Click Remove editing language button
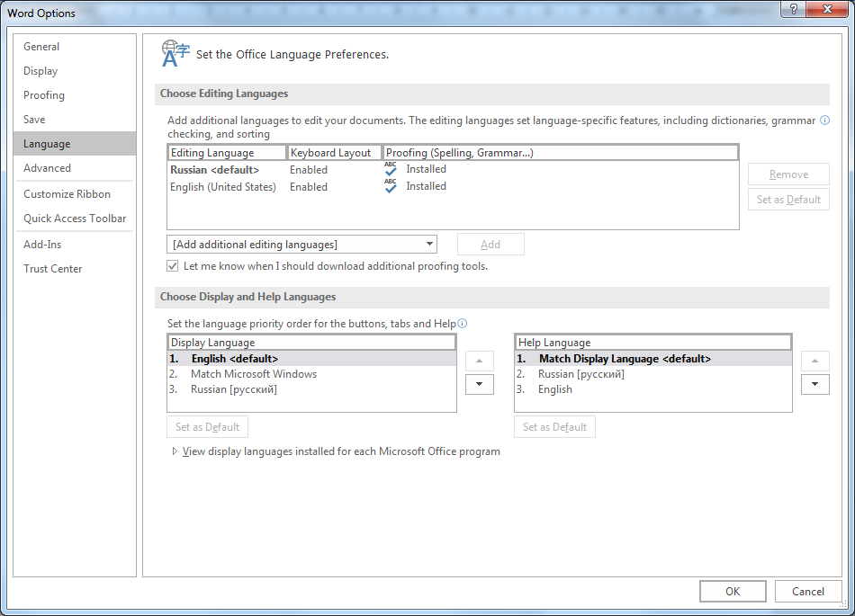Viewport: 855px width, 616px height. tap(788, 174)
